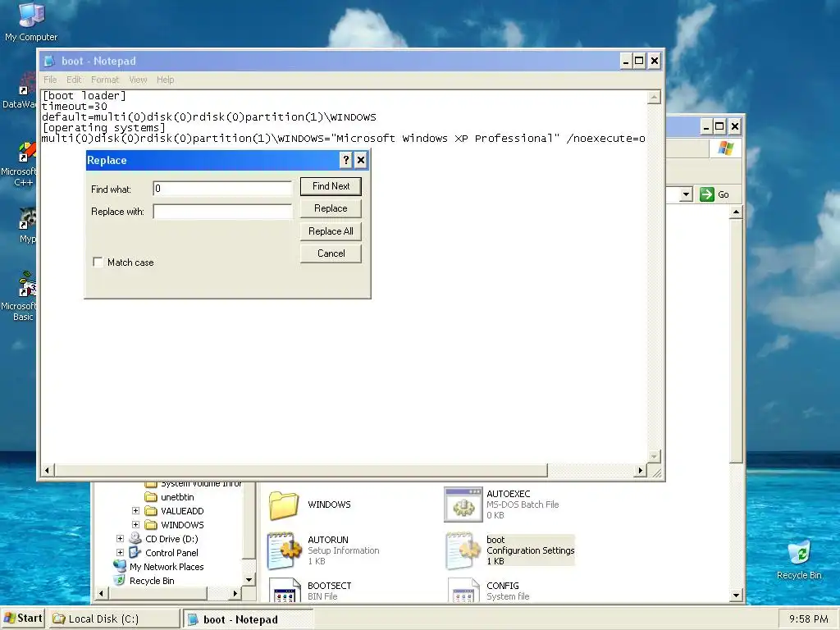This screenshot has height=630, width=840.
Task: Click the Notepad horizontal scrollbar thumb
Action: click(300, 470)
